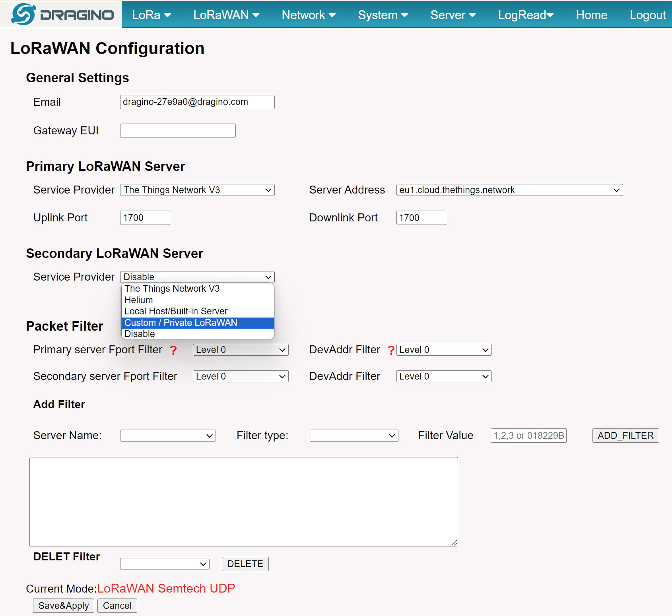Viewport: 672px width, 616px height.
Task: Select The Things Network V3 option
Action: 197,289
